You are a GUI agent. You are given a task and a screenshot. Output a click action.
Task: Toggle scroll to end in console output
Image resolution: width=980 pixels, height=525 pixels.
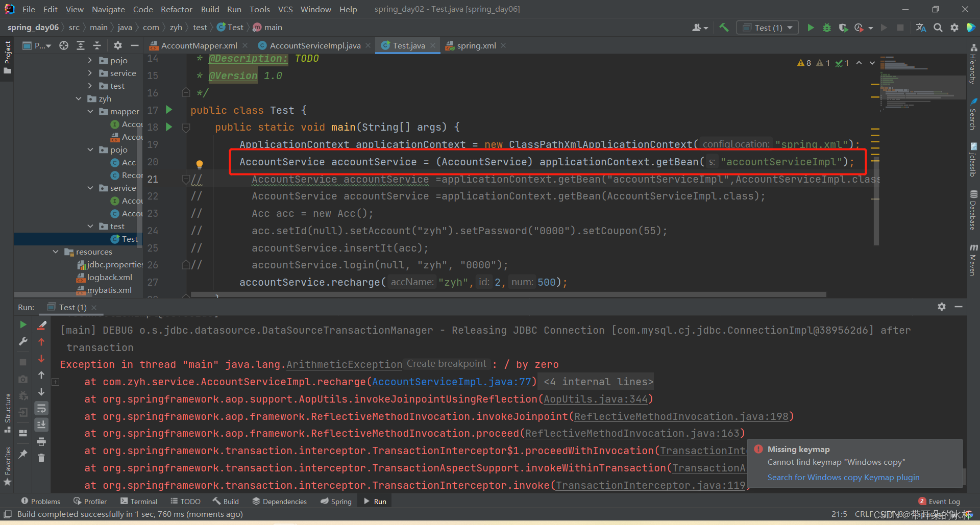coord(41,424)
